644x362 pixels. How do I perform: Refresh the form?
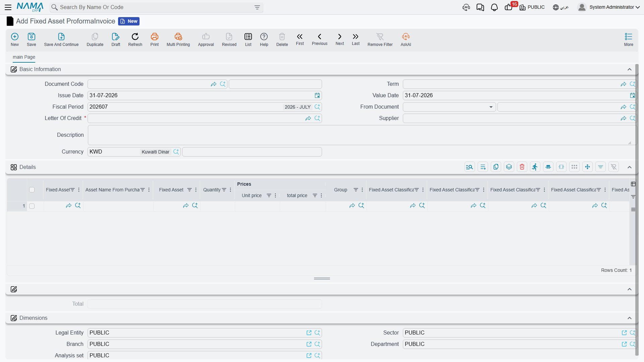tap(135, 39)
